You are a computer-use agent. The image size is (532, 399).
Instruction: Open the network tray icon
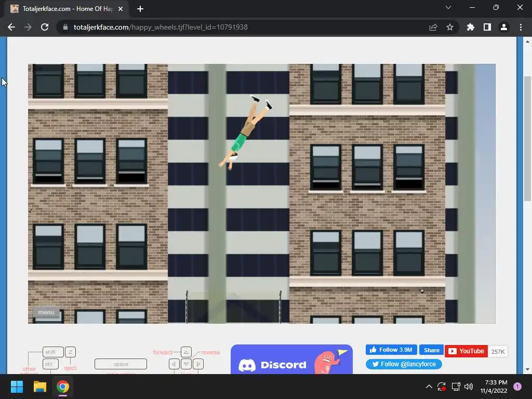(x=456, y=387)
